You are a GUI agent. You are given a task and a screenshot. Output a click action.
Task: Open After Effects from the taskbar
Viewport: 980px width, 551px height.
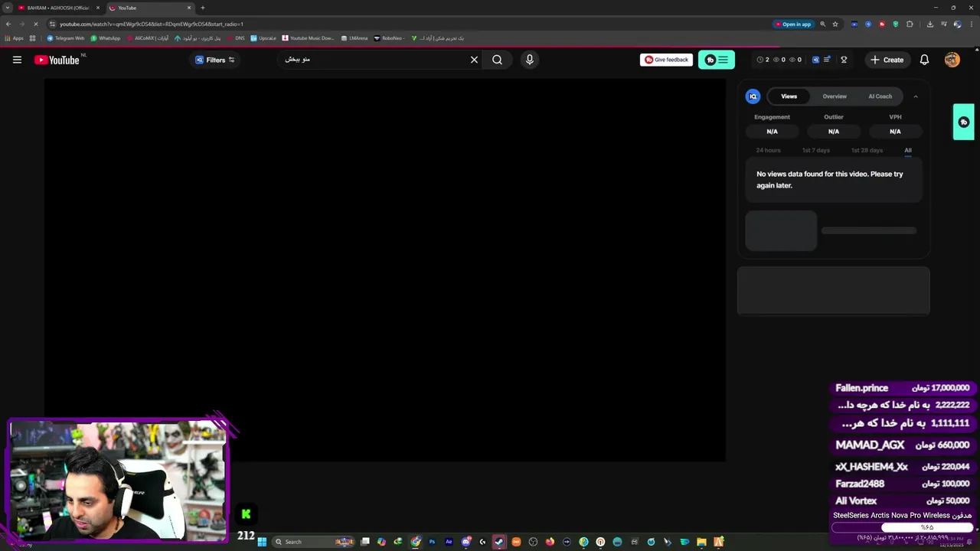pyautogui.click(x=449, y=542)
